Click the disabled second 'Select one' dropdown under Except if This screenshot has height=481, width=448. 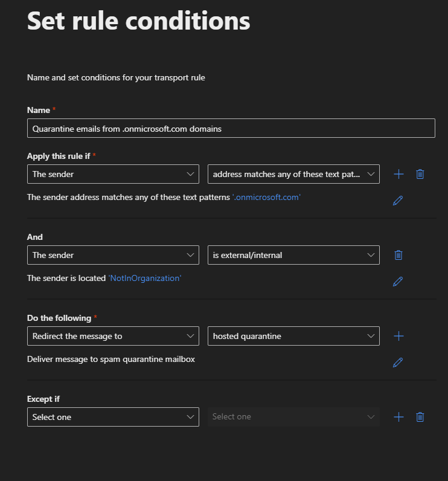293,417
